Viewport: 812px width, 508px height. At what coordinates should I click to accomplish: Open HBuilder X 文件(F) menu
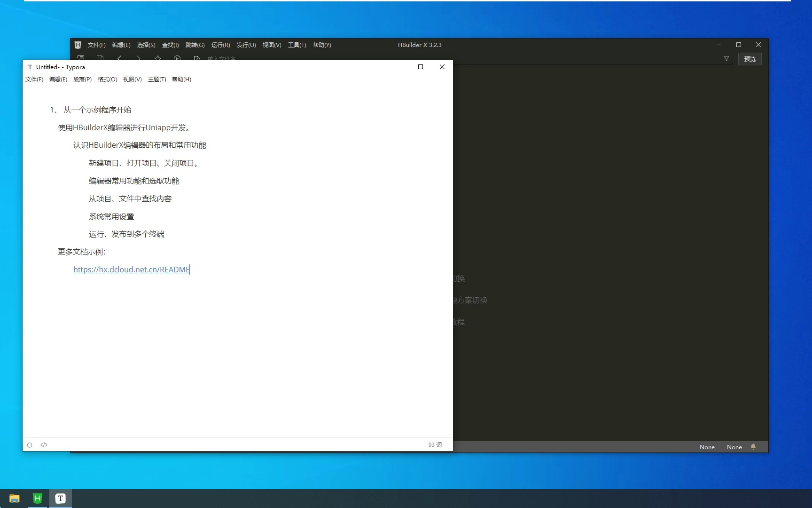tap(96, 45)
